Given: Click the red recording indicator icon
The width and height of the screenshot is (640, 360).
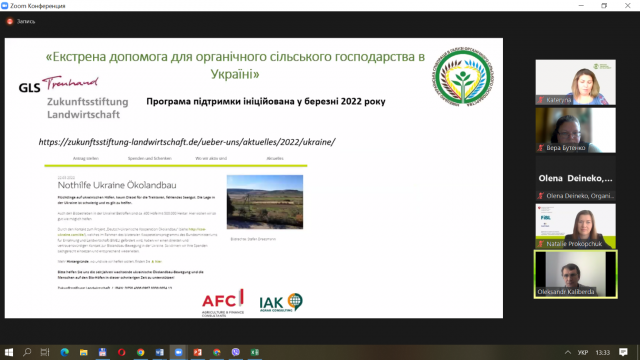Looking at the screenshot, I should click(10, 21).
